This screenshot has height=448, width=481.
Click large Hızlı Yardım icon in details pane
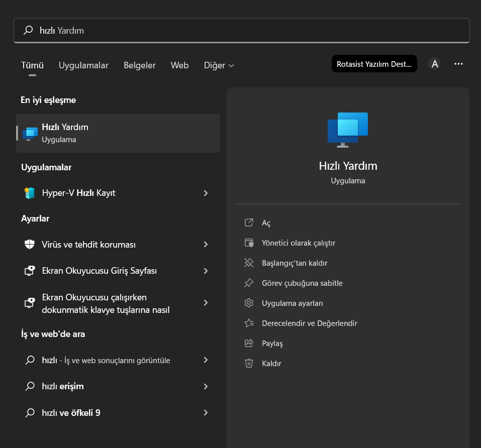click(348, 130)
